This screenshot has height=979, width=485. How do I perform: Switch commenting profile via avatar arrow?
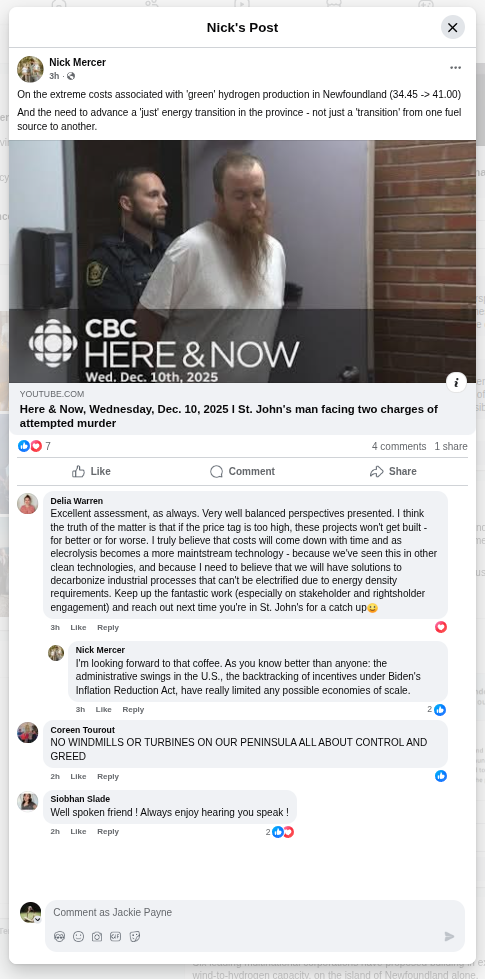tap(37, 919)
